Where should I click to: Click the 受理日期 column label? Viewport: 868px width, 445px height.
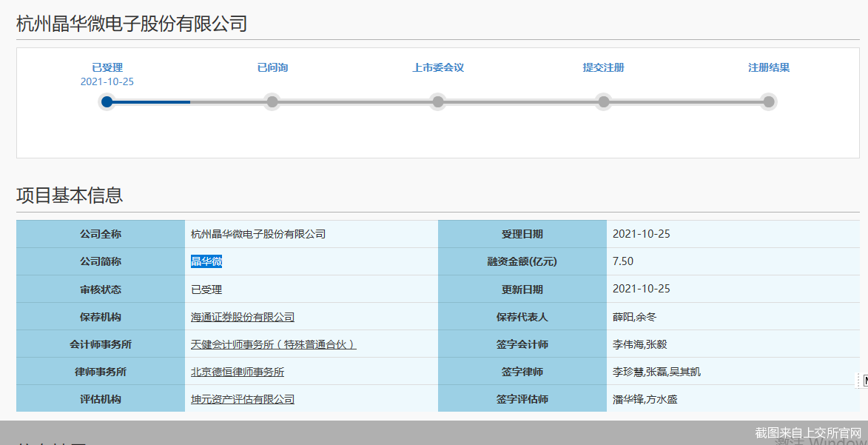[522, 235]
